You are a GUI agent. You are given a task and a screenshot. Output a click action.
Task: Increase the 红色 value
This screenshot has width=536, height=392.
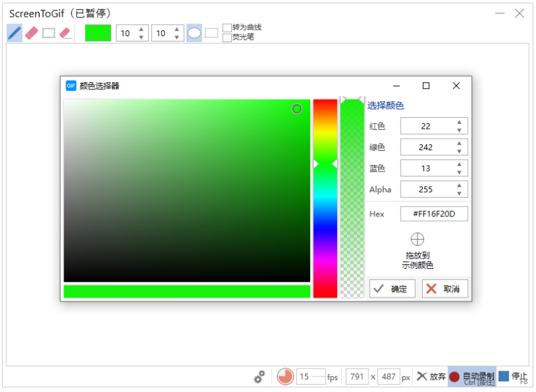[459, 123]
